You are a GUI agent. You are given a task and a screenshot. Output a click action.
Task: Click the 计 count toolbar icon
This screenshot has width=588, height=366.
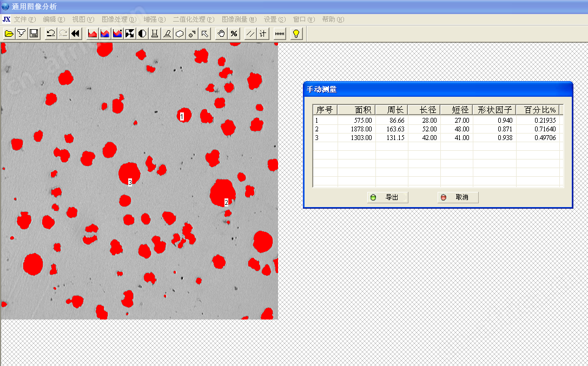(263, 34)
